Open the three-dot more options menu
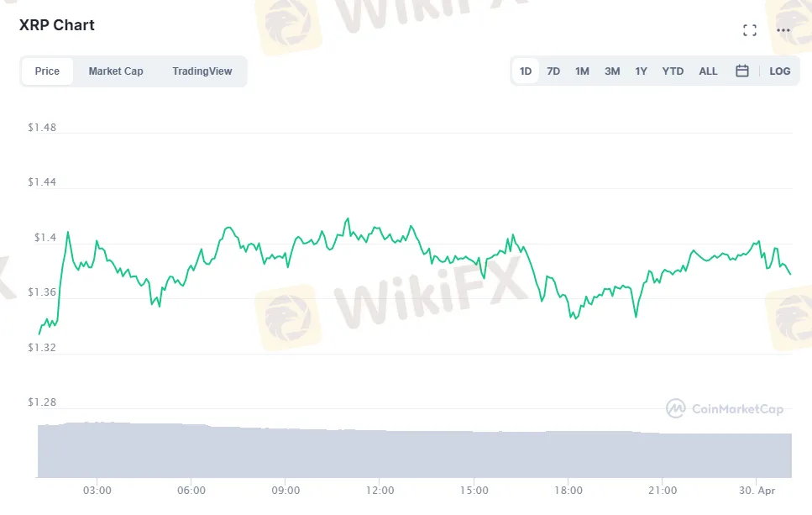Screen dimensions: 812x515 (783, 30)
